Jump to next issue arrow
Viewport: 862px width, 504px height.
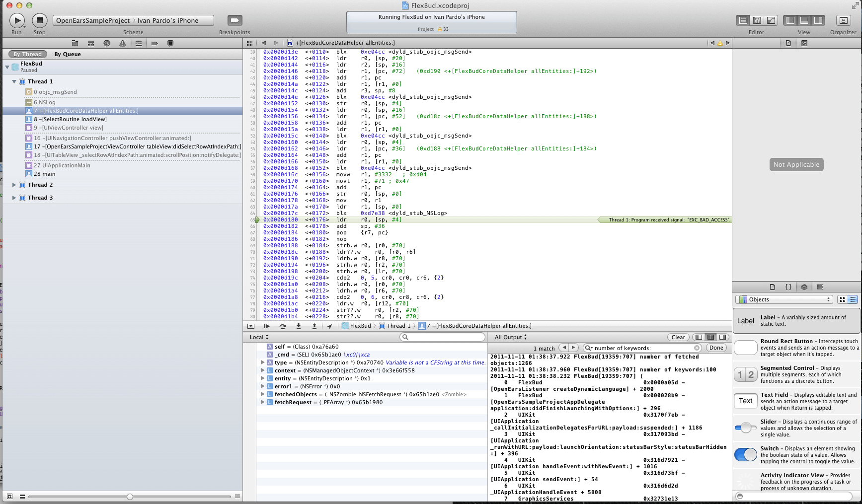pos(728,43)
